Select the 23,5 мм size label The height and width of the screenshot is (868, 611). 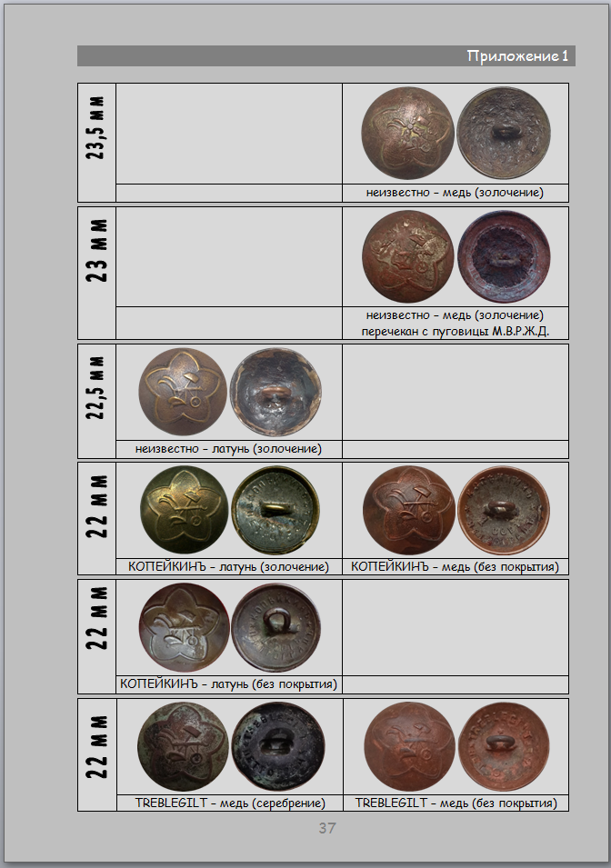tap(96, 127)
